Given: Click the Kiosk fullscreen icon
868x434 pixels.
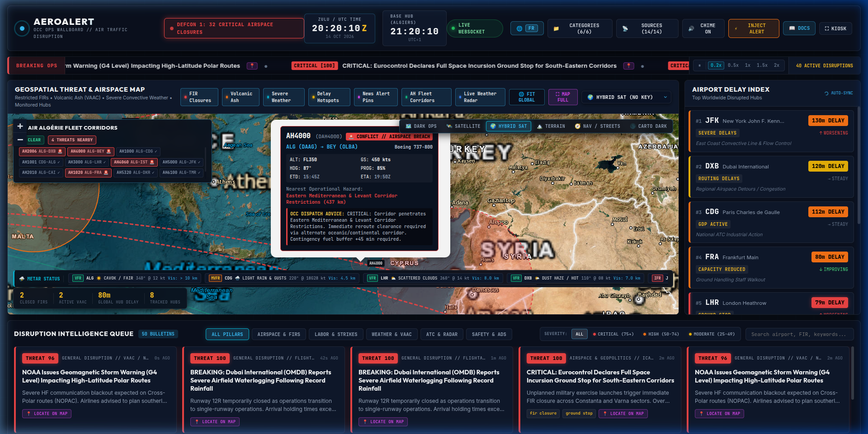Looking at the screenshot, I should tap(827, 28).
